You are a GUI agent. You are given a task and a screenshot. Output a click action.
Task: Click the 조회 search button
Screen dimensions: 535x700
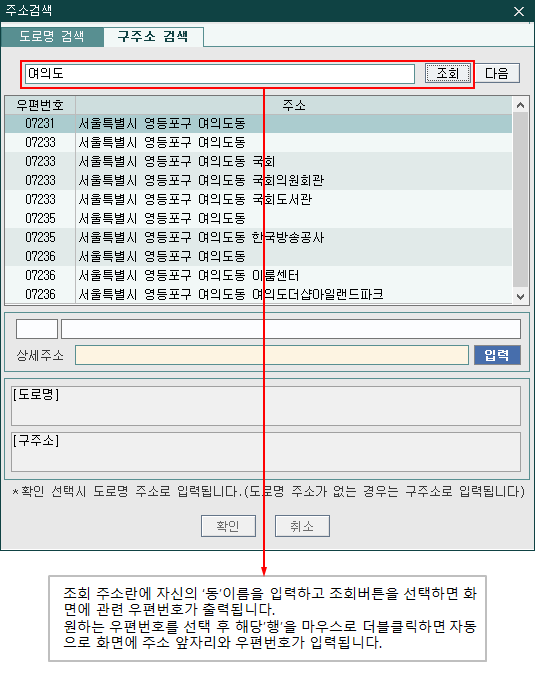click(x=447, y=73)
